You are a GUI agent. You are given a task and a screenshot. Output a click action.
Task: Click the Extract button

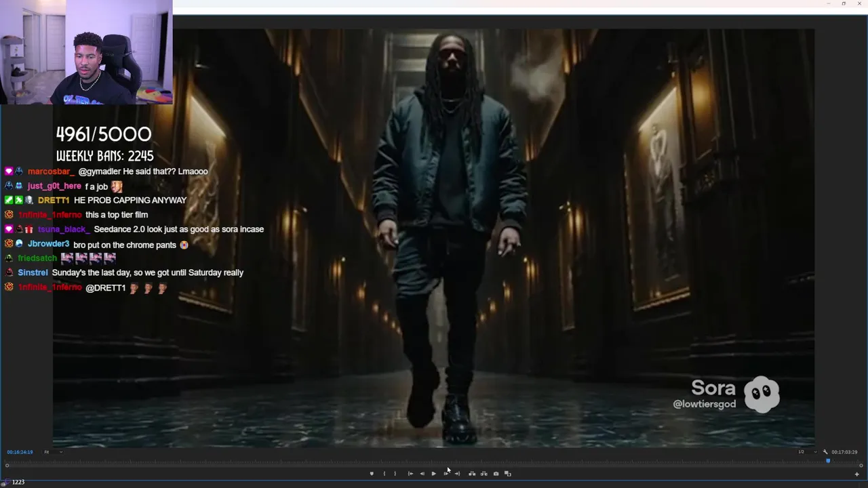click(484, 474)
